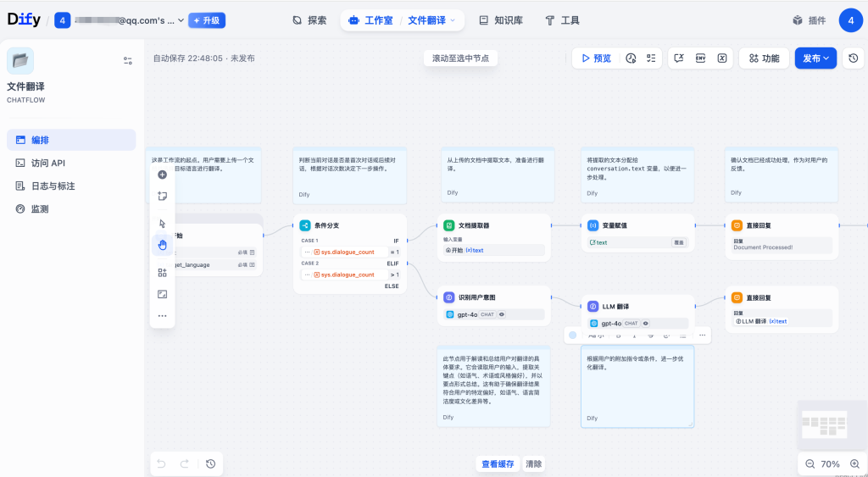
Task: Open the ENV environment variables panel
Action: (701, 58)
